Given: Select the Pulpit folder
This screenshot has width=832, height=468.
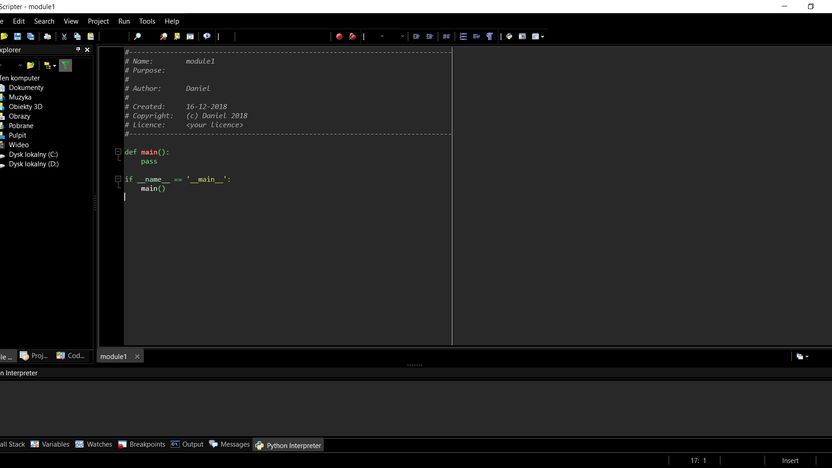Looking at the screenshot, I should (x=17, y=135).
